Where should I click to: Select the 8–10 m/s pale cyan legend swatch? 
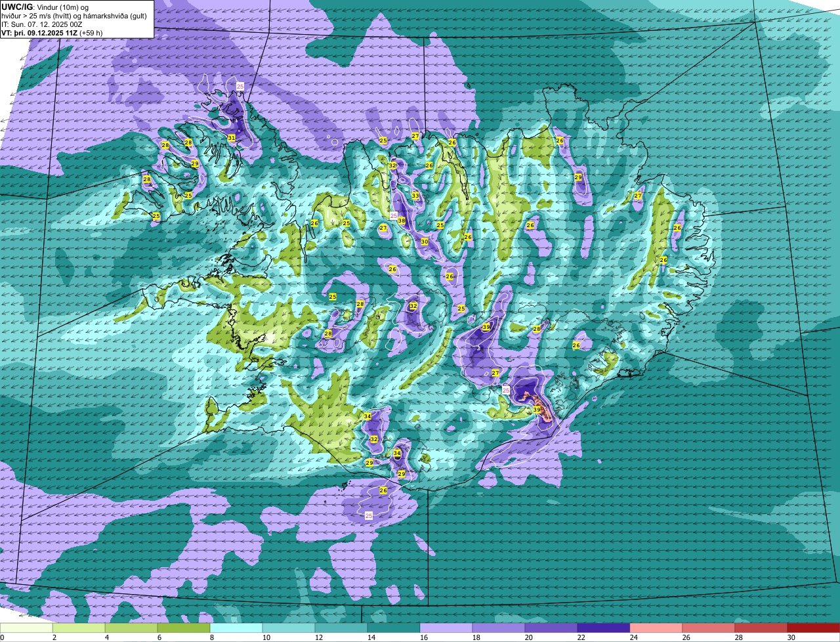coord(236,628)
